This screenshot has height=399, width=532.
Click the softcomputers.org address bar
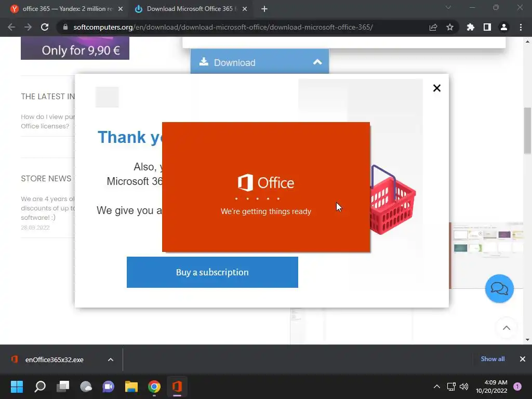(x=223, y=27)
